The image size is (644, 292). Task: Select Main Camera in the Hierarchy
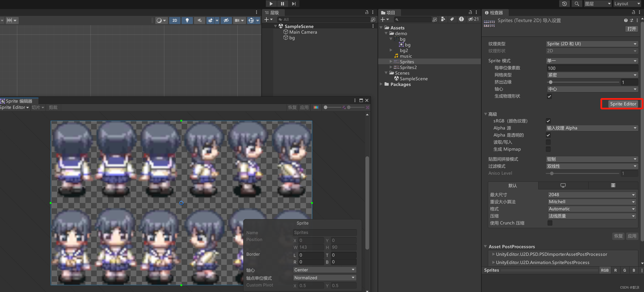click(303, 32)
